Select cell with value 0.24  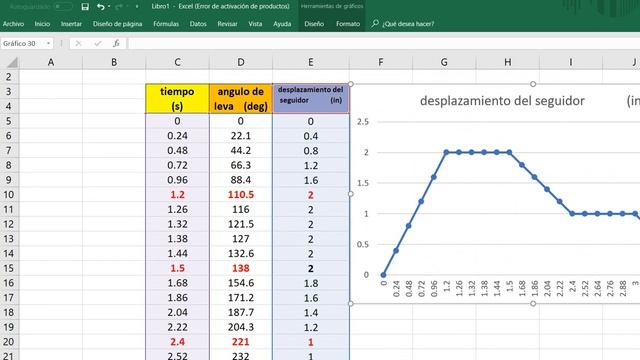click(x=177, y=136)
